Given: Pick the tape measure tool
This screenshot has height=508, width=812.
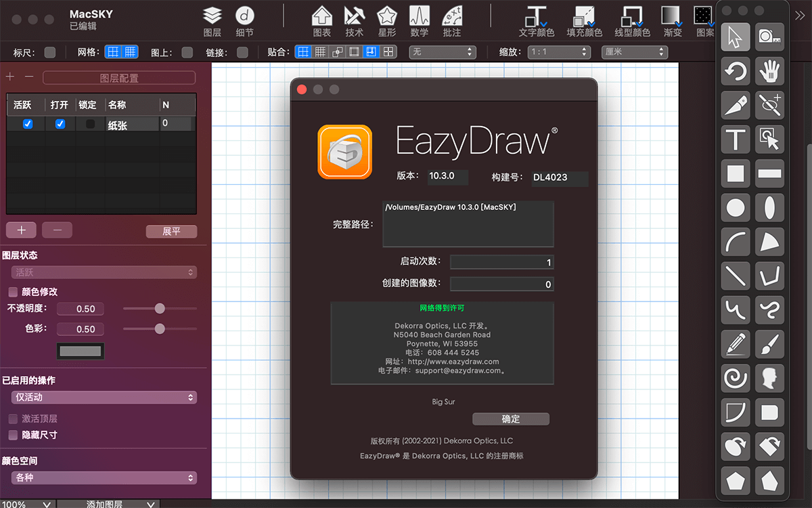Looking at the screenshot, I should pos(769,37).
